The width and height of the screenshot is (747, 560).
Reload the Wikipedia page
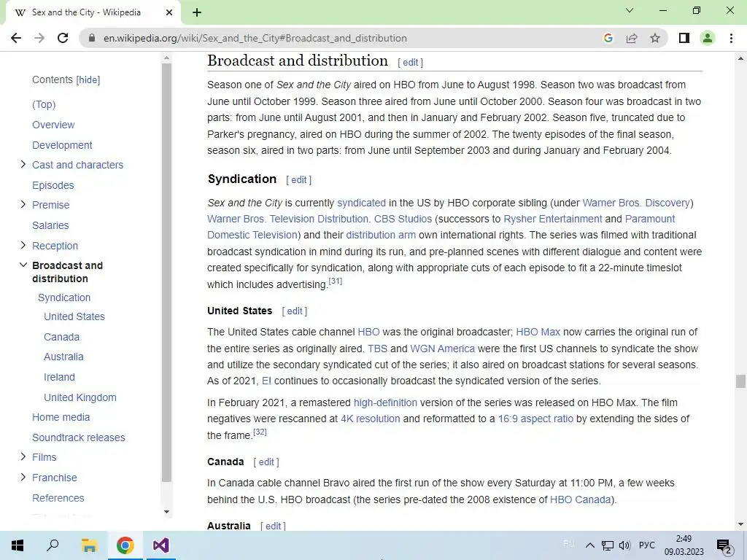tap(63, 38)
